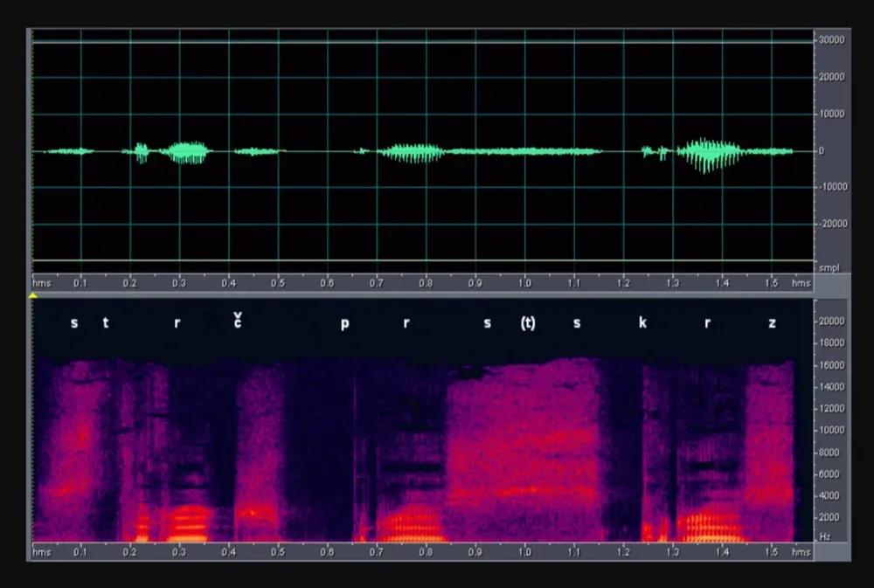Screen dimensions: 874x588
Task: Click the -20000 amplitude scale label
Action: pyautogui.click(x=829, y=223)
